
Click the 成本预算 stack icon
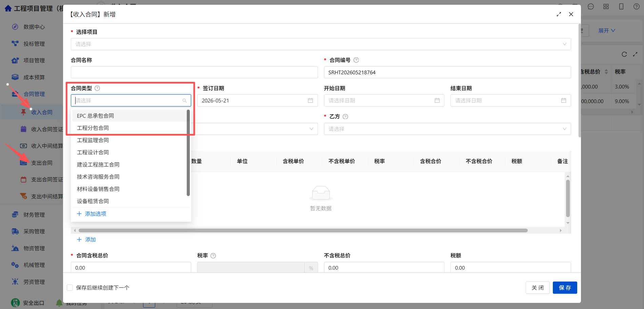(x=15, y=77)
